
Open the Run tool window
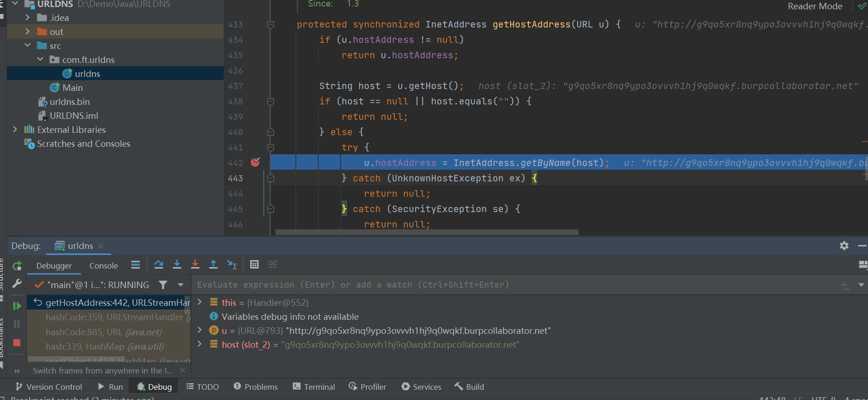[x=111, y=387]
